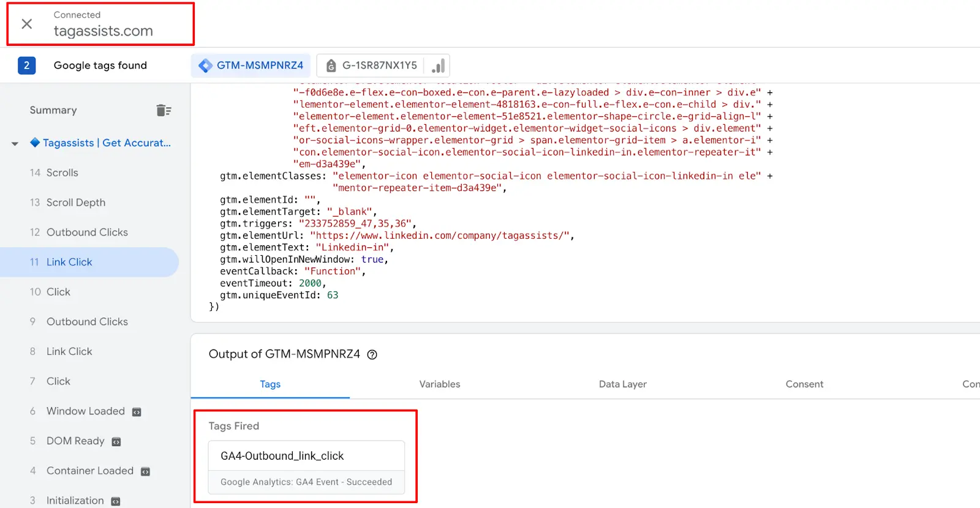
Task: Click the code icon beside Window Loaded
Action: click(137, 412)
